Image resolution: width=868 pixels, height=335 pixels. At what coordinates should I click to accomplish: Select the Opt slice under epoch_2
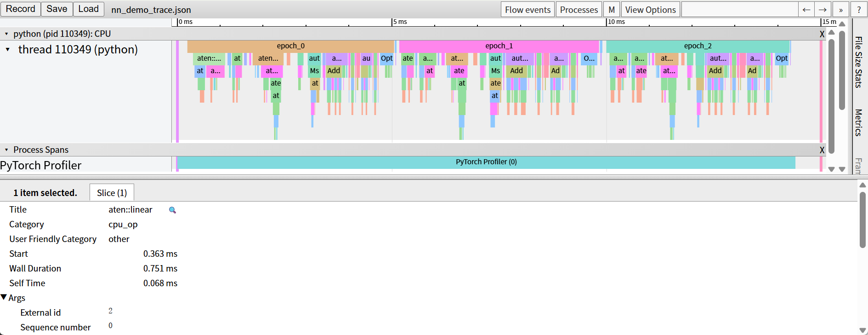tap(782, 58)
